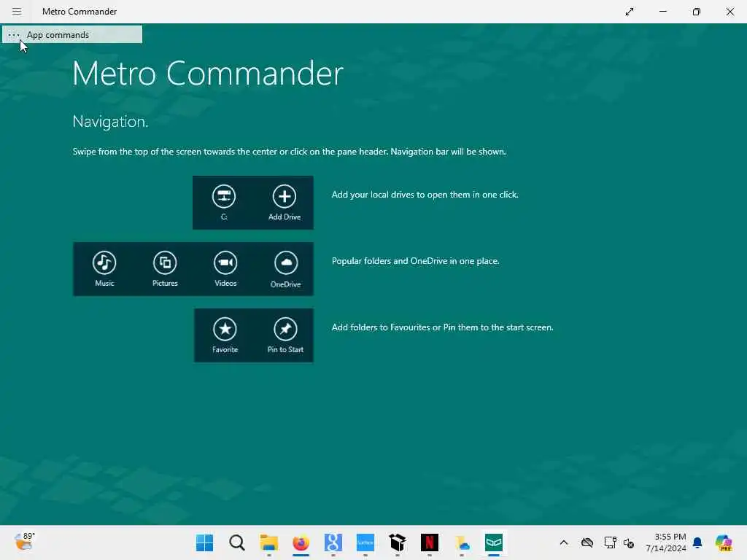Launch Firefox from the taskbar

pos(301,542)
